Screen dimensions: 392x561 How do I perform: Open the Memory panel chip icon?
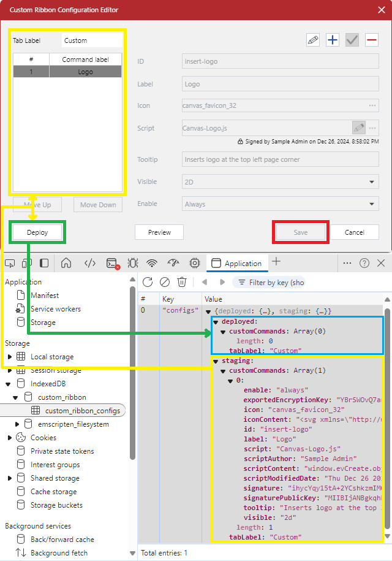(x=195, y=264)
